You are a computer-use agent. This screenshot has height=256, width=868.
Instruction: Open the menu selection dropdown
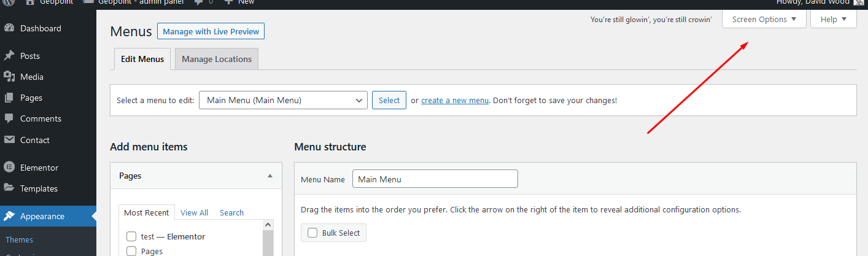click(x=283, y=100)
